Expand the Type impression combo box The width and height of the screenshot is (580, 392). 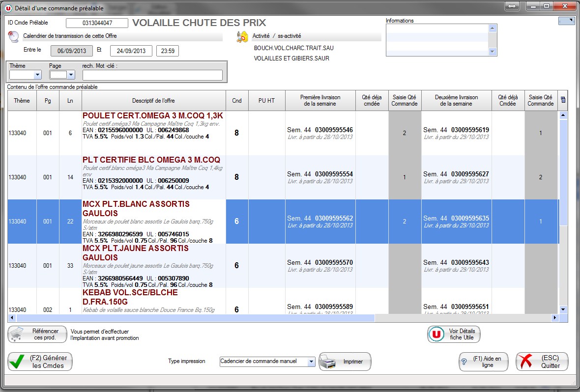coord(311,362)
